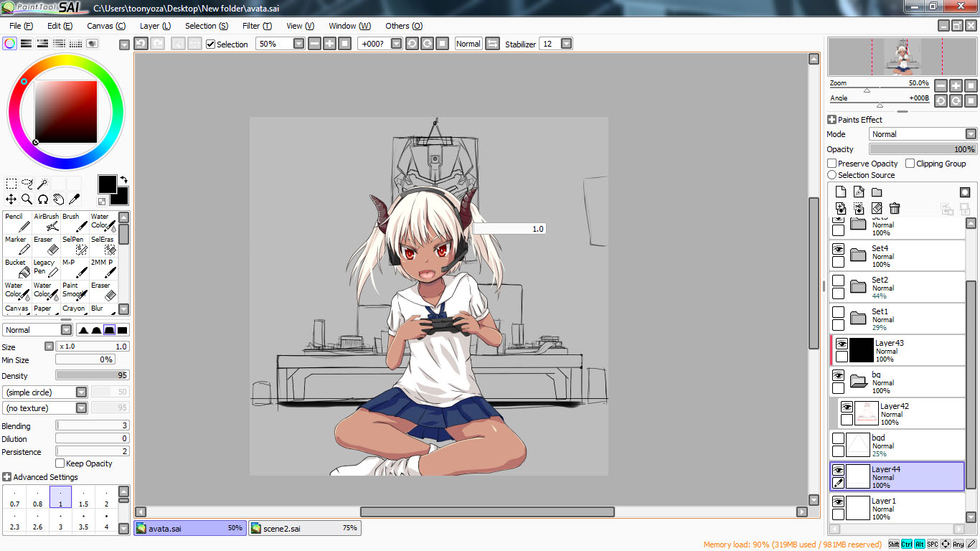The image size is (980, 551).
Task: Activate the magic wand tool
Action: click(43, 184)
